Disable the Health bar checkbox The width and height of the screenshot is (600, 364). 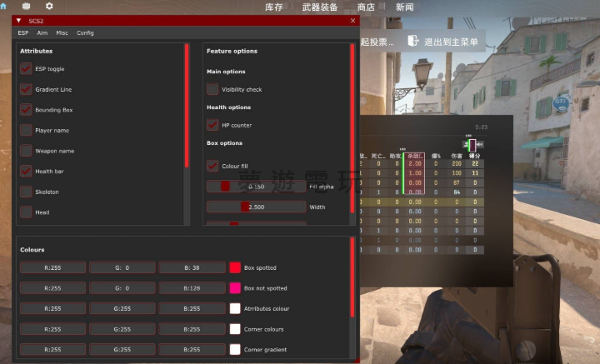tap(27, 171)
